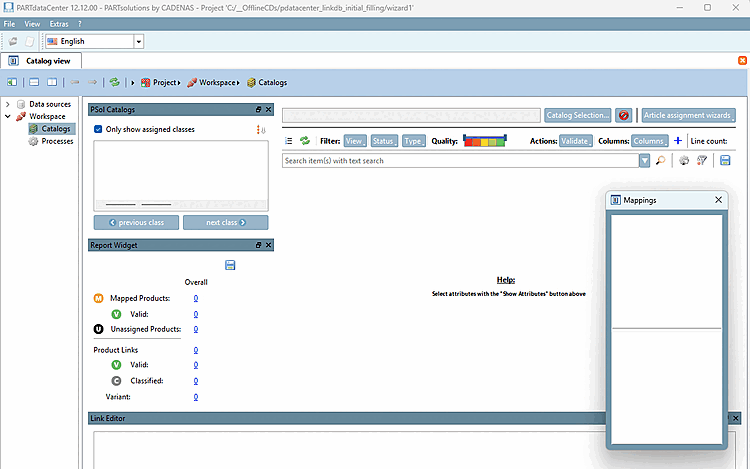Click the text search input field
Viewport: 750px width, 469px height.
461,161
